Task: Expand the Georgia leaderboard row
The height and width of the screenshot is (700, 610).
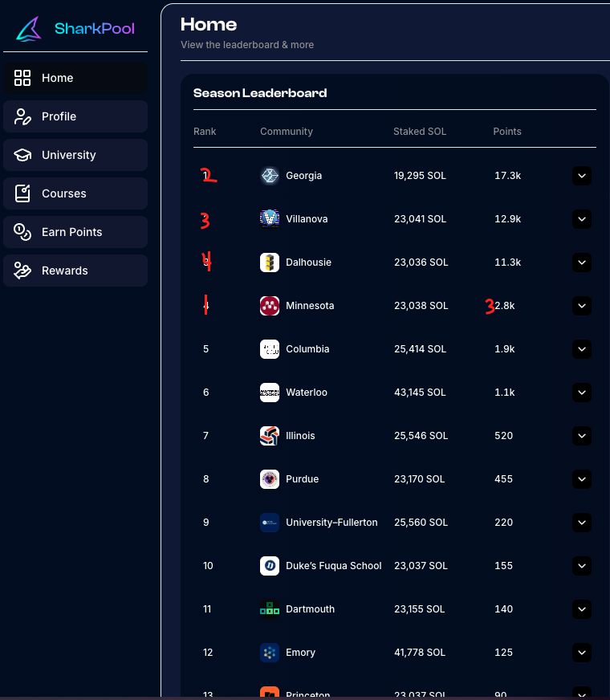Action: pyautogui.click(x=582, y=176)
